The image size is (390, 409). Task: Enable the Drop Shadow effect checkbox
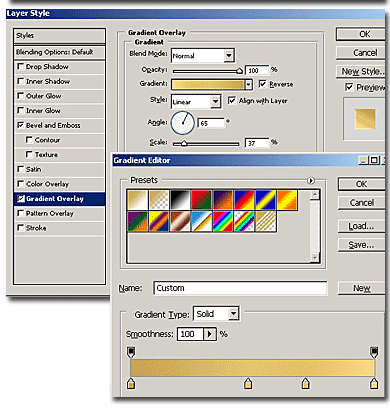click(x=21, y=66)
